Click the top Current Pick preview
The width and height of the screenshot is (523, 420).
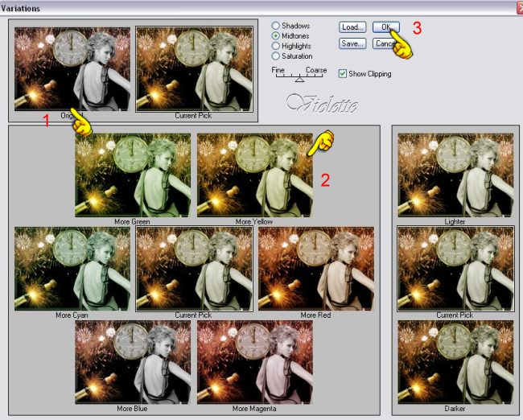pos(194,69)
